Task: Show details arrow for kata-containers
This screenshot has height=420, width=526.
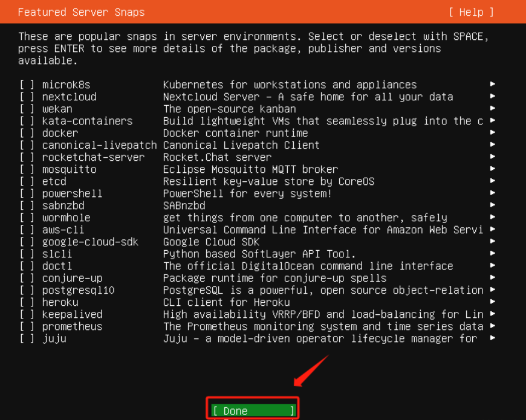Action: [x=493, y=120]
